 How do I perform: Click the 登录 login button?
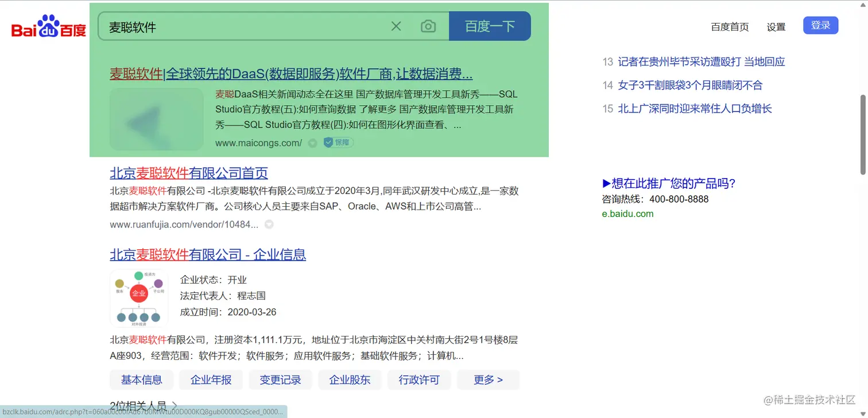[820, 25]
